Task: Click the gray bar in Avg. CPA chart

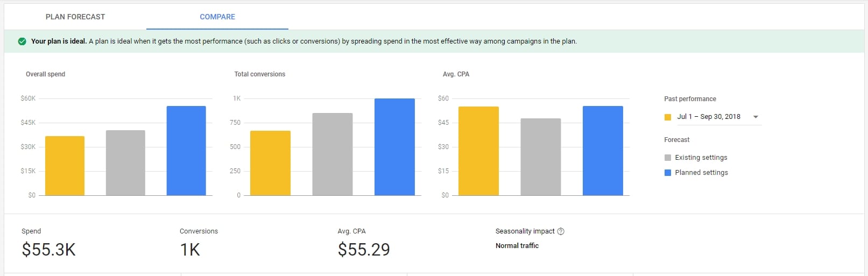Action: click(540, 157)
